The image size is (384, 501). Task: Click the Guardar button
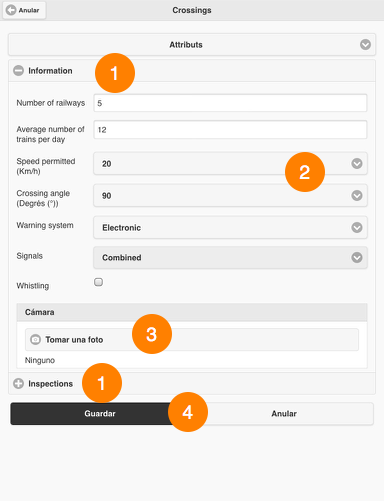pos(100,414)
